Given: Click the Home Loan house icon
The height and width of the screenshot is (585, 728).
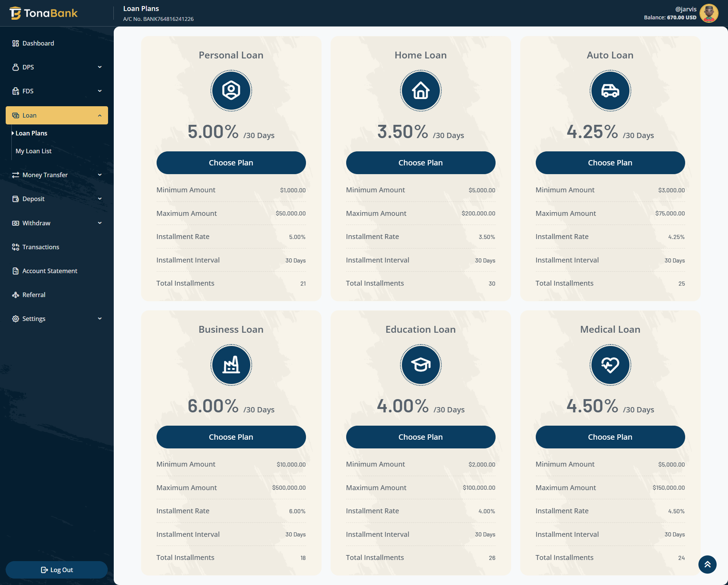Looking at the screenshot, I should click(x=420, y=91).
